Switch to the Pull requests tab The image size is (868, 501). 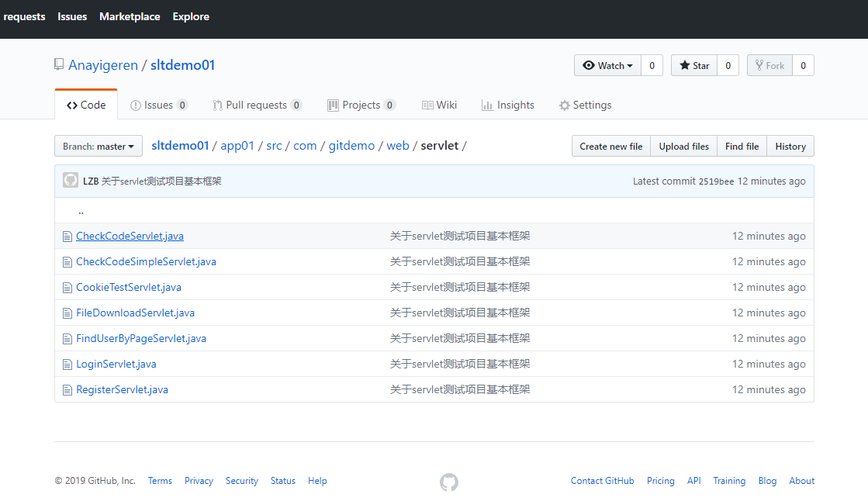point(257,105)
